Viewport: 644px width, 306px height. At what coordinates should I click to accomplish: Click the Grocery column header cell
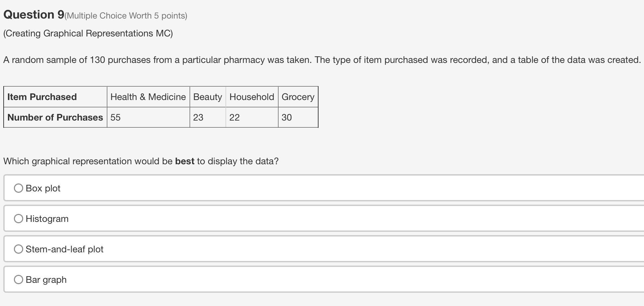point(298,97)
